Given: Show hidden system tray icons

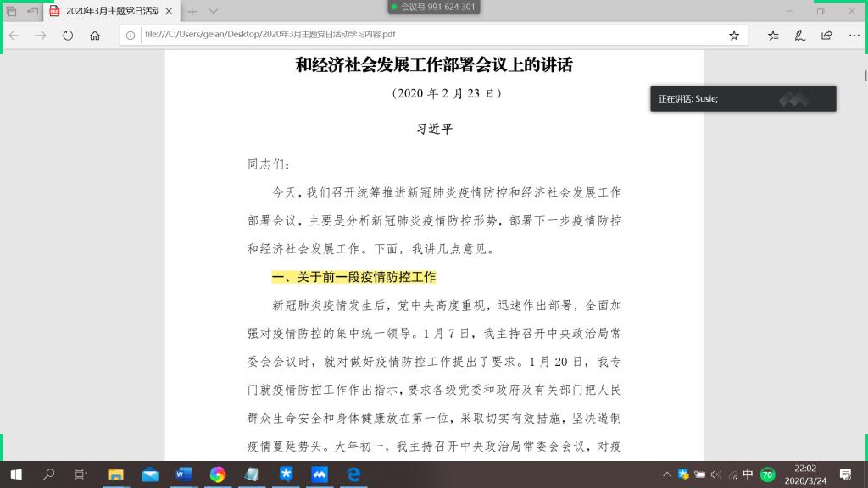Looking at the screenshot, I should click(667, 474).
